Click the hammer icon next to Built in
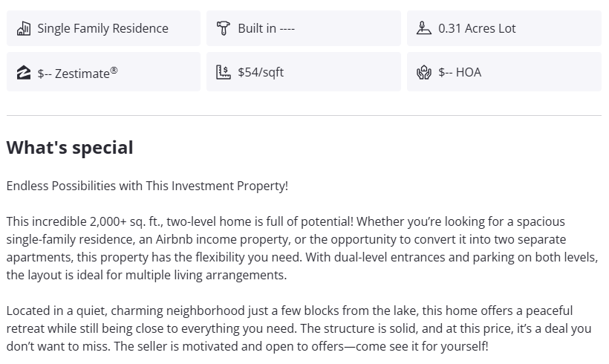This screenshot has height=364, width=609. tap(223, 29)
